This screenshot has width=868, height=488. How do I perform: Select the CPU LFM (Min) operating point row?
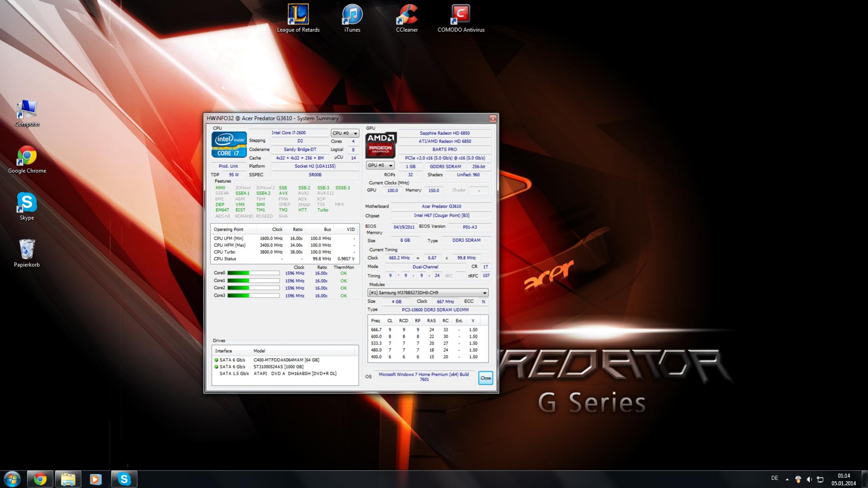(285, 238)
